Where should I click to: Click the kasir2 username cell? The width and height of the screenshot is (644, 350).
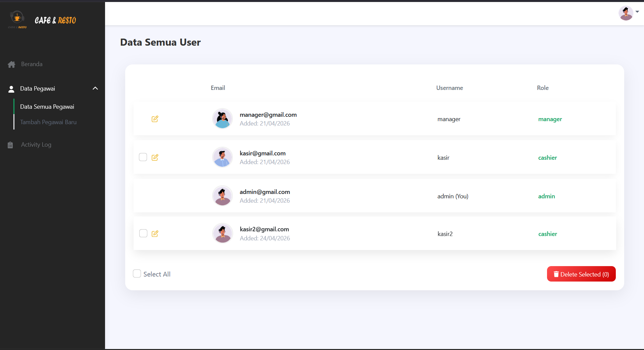click(445, 234)
